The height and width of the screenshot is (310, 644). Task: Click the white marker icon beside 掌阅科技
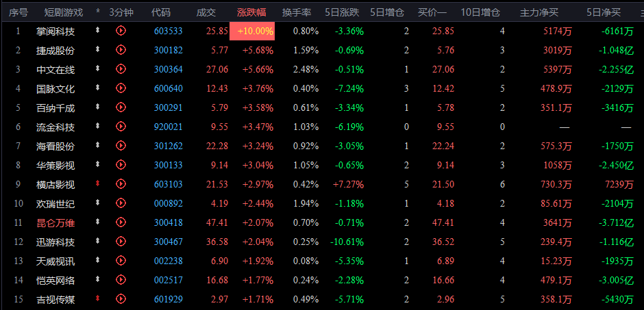click(97, 30)
